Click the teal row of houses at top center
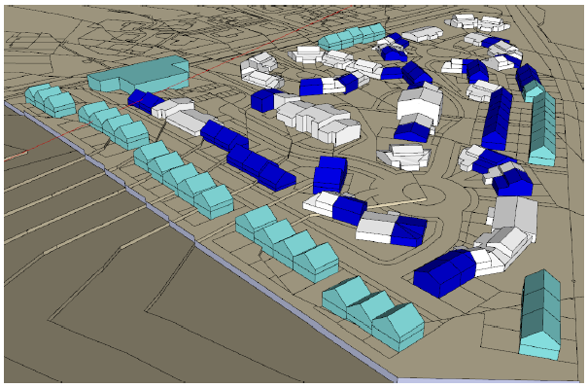 353,37
